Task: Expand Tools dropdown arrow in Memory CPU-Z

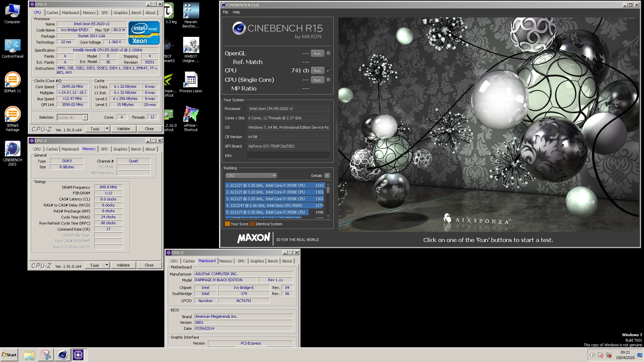Action: tap(107, 265)
